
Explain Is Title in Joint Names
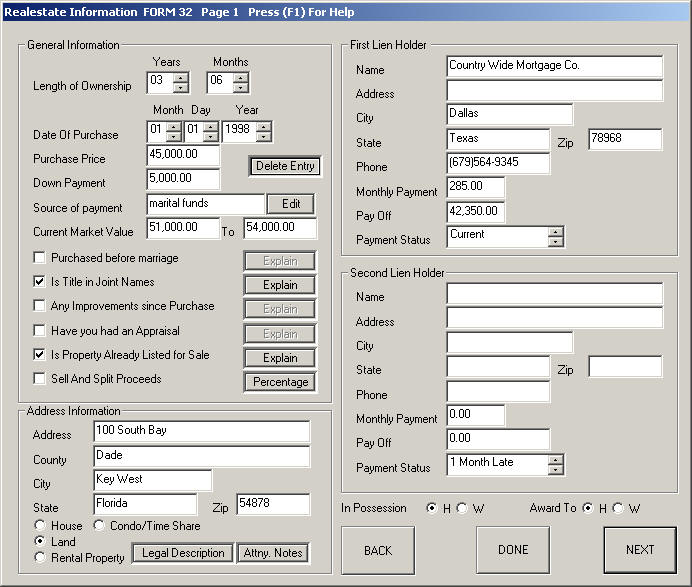[280, 285]
